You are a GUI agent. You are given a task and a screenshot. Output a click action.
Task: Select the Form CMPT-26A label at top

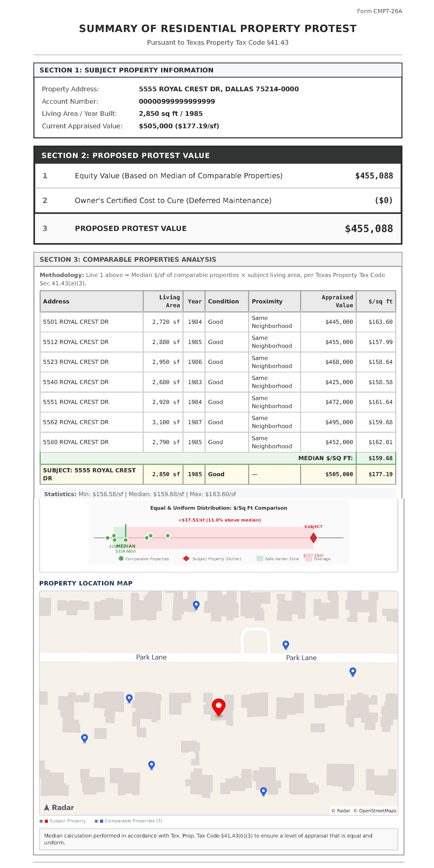(379, 12)
